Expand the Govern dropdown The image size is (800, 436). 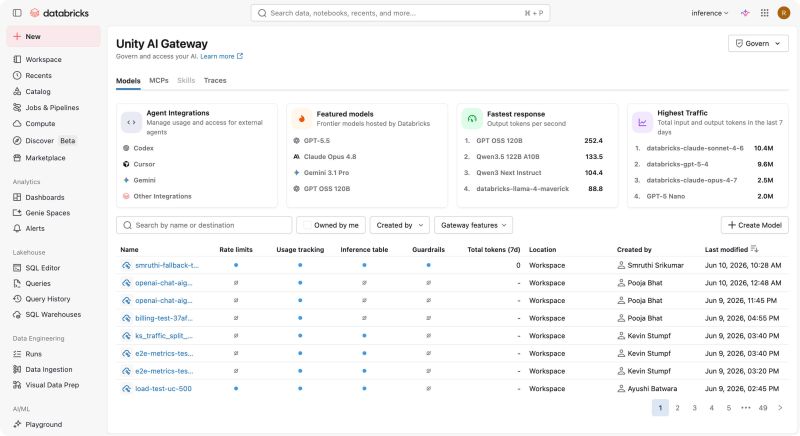point(758,43)
